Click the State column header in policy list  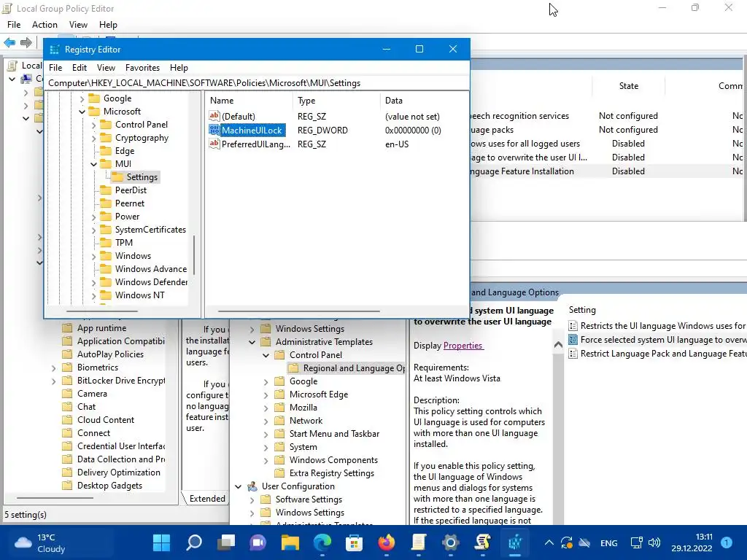[628, 86]
